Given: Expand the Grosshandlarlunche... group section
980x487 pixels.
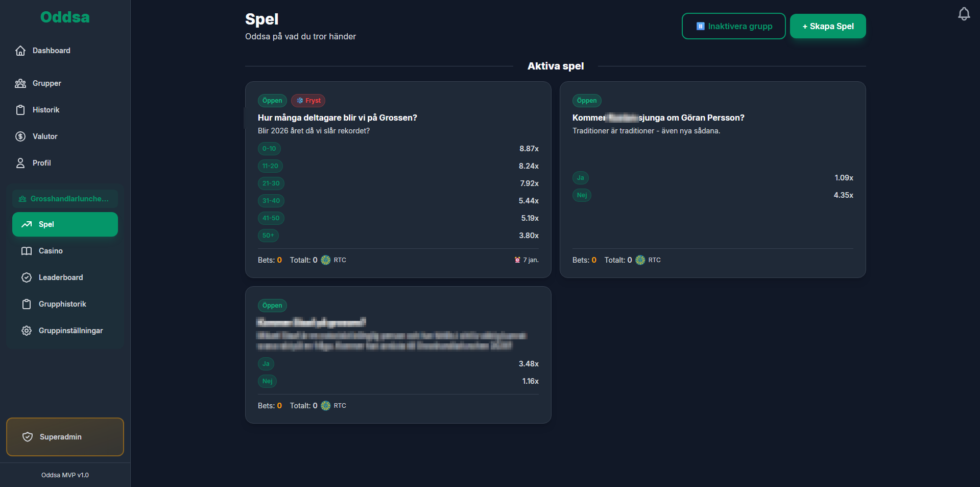Looking at the screenshot, I should 65,199.
